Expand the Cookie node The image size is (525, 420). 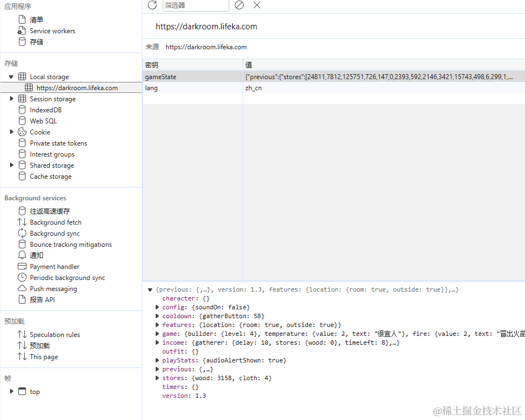pos(12,132)
